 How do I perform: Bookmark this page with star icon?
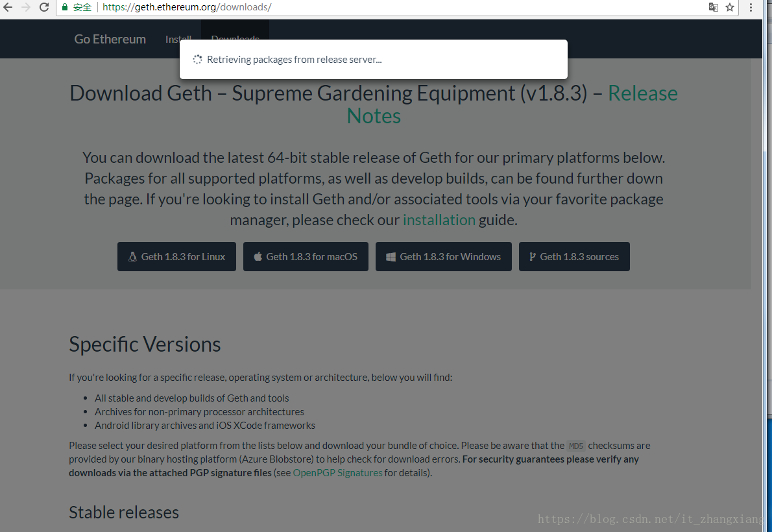(730, 7)
